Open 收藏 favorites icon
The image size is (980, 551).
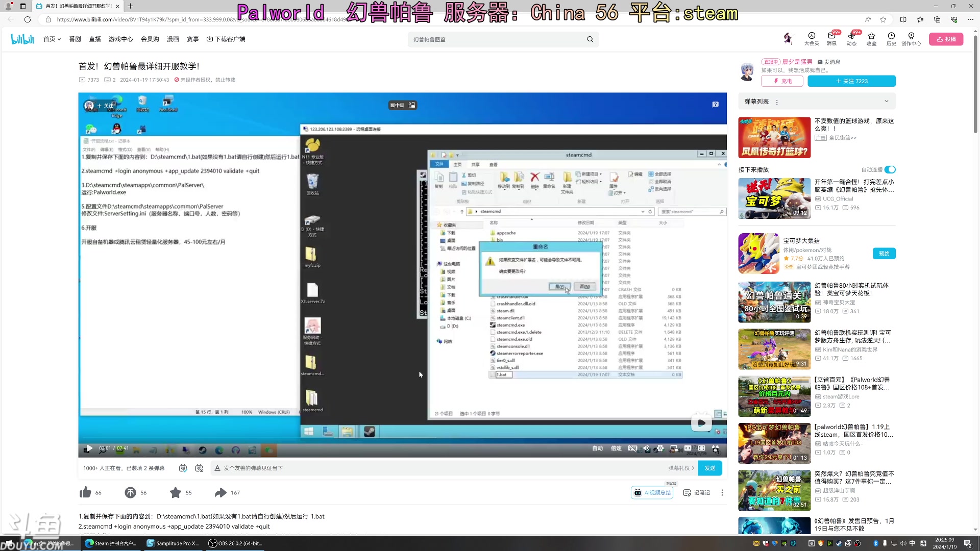coord(871,39)
